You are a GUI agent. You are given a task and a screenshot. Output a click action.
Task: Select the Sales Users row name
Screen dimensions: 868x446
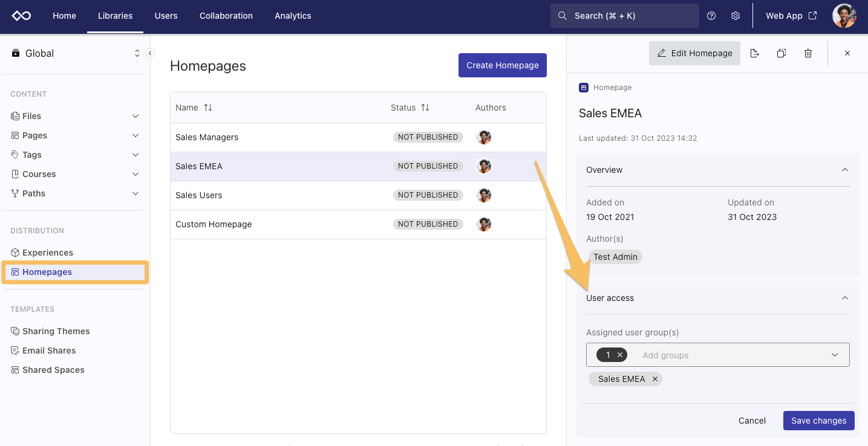click(x=199, y=195)
